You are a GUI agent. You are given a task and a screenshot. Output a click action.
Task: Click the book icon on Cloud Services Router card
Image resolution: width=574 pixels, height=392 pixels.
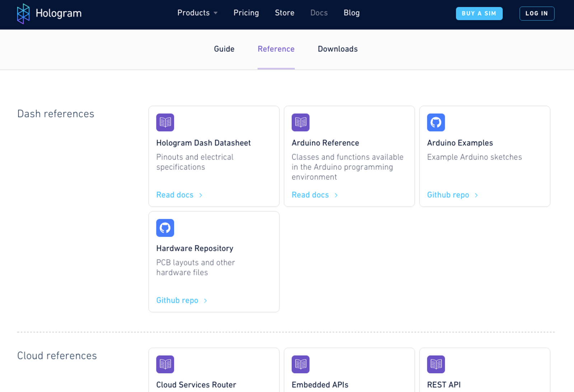tap(165, 364)
